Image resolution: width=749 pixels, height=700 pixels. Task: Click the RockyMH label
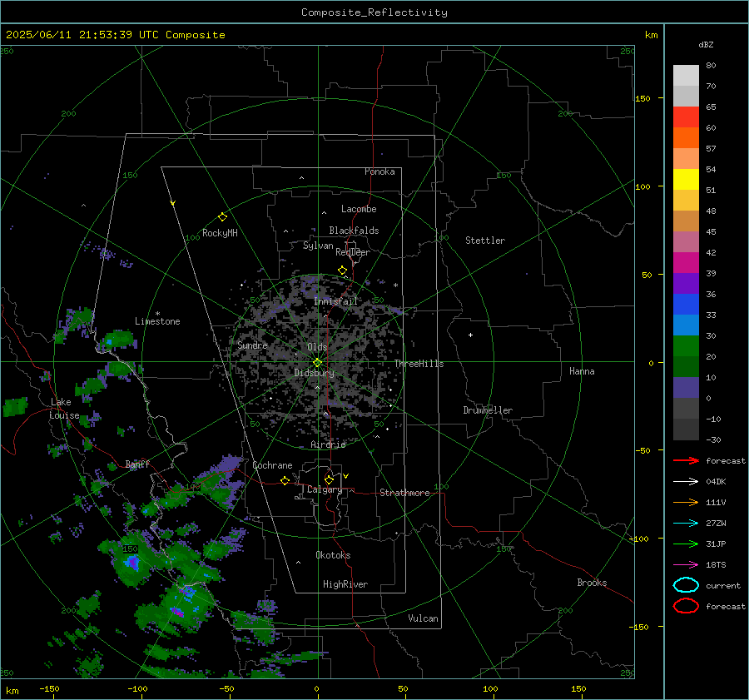click(x=220, y=233)
